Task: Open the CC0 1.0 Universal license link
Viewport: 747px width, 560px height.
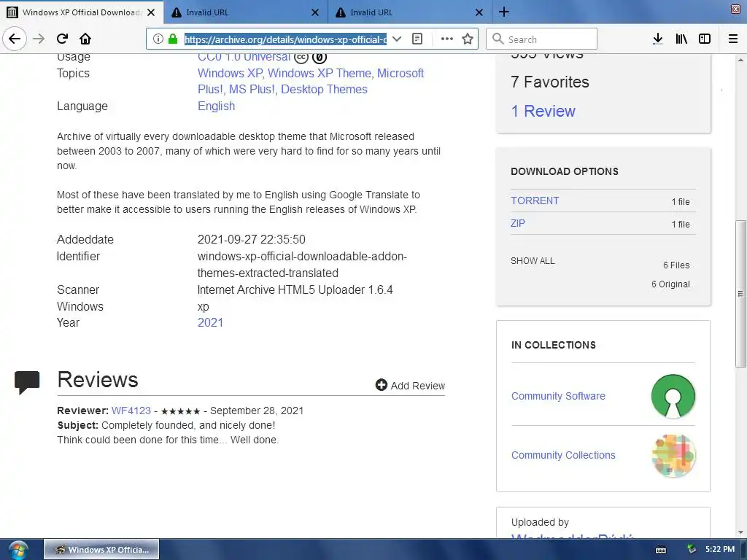Action: (244, 57)
